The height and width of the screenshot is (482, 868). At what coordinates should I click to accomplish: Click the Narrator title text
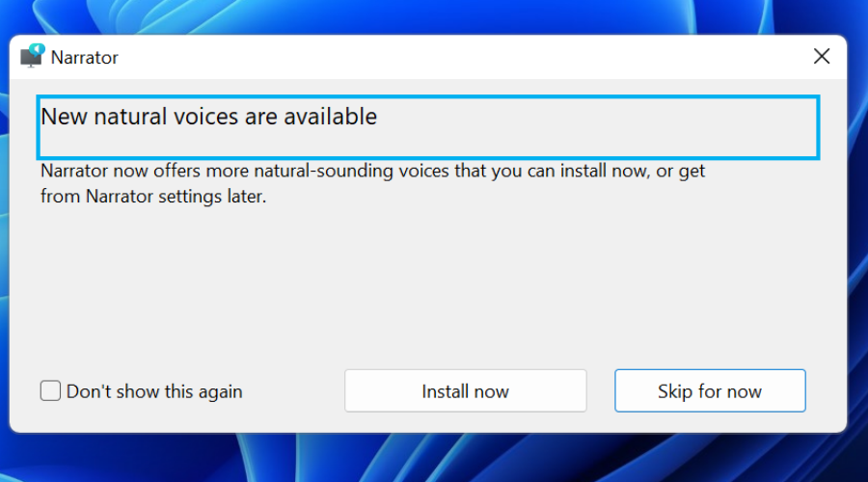[85, 58]
